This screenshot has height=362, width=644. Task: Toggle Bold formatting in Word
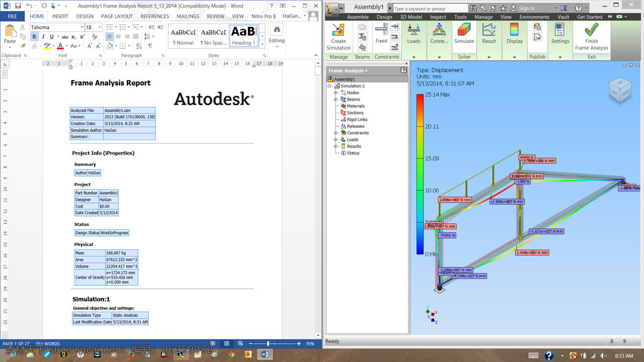point(34,37)
